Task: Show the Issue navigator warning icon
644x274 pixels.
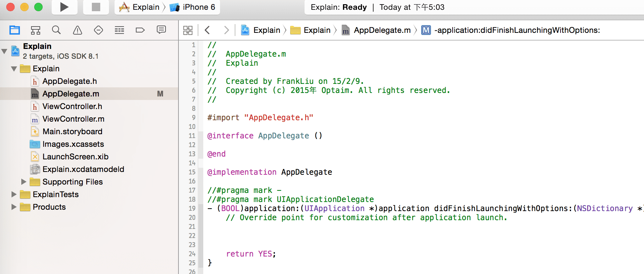Action: 78,30
